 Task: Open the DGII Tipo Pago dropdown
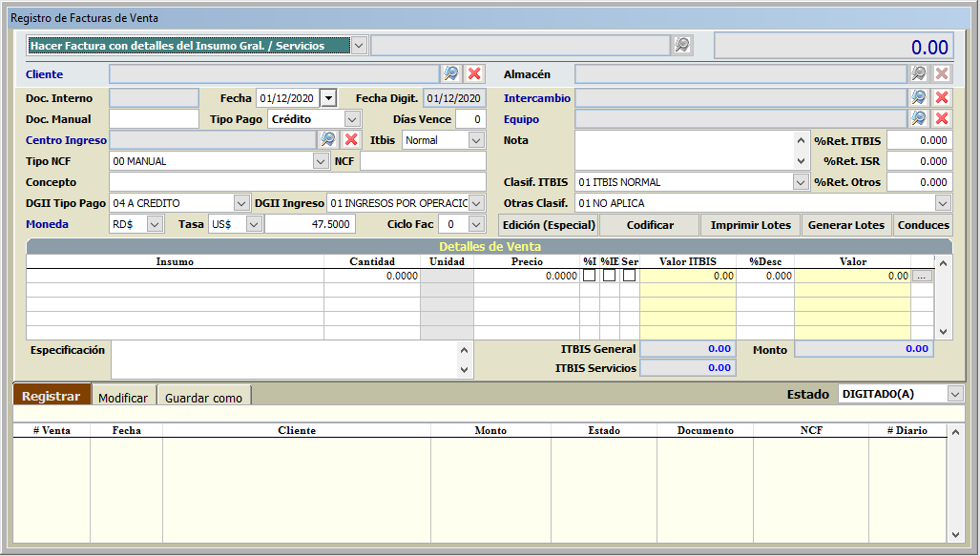(241, 203)
